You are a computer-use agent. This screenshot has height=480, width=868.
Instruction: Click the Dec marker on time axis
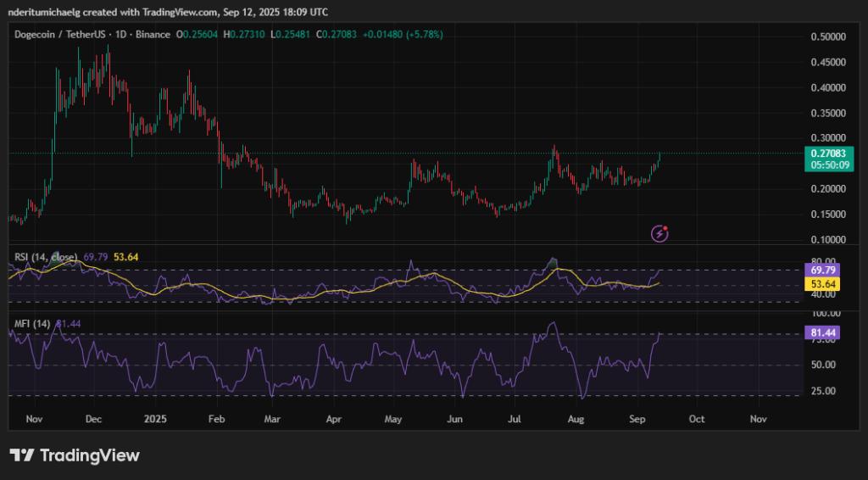93,419
